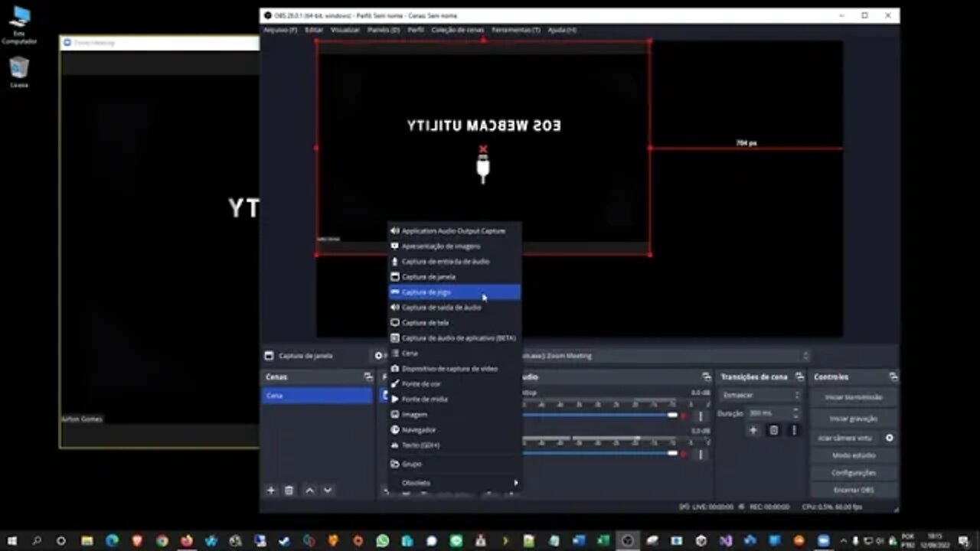Open Windows Start menu
Screen dimensions: 980x551
pos(12,540)
